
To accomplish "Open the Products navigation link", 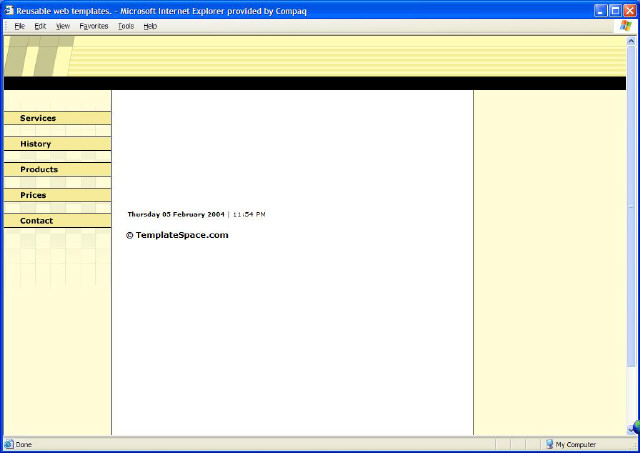I will click(x=39, y=169).
